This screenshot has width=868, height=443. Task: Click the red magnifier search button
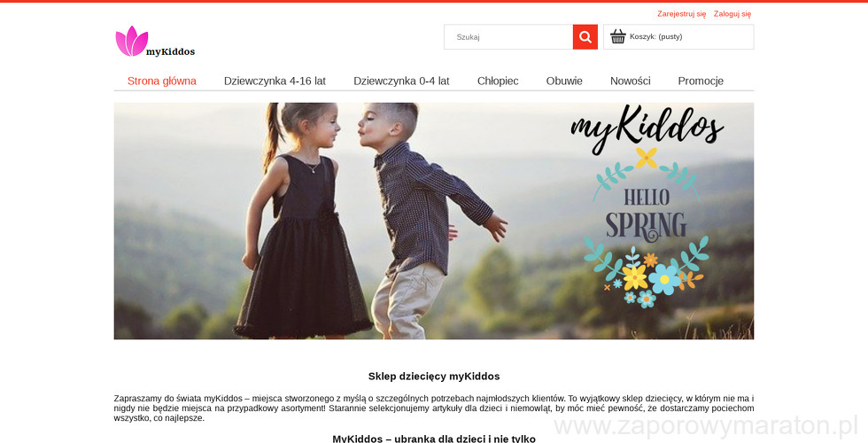click(x=585, y=37)
